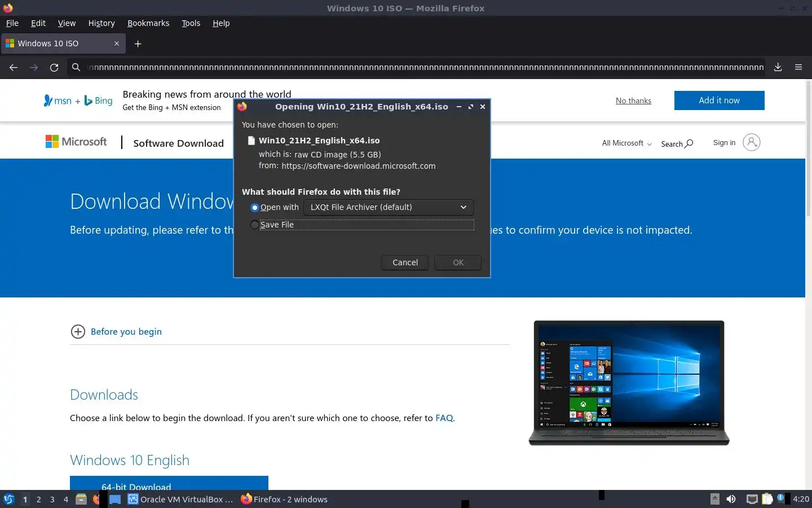Open the Firefox hamburger application menu

tap(798, 67)
